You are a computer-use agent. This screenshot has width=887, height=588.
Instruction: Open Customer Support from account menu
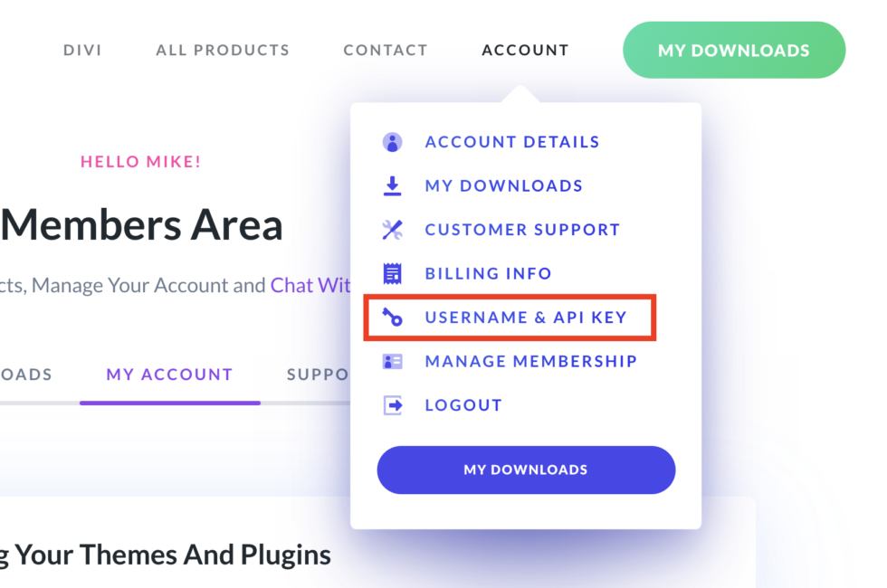click(522, 230)
